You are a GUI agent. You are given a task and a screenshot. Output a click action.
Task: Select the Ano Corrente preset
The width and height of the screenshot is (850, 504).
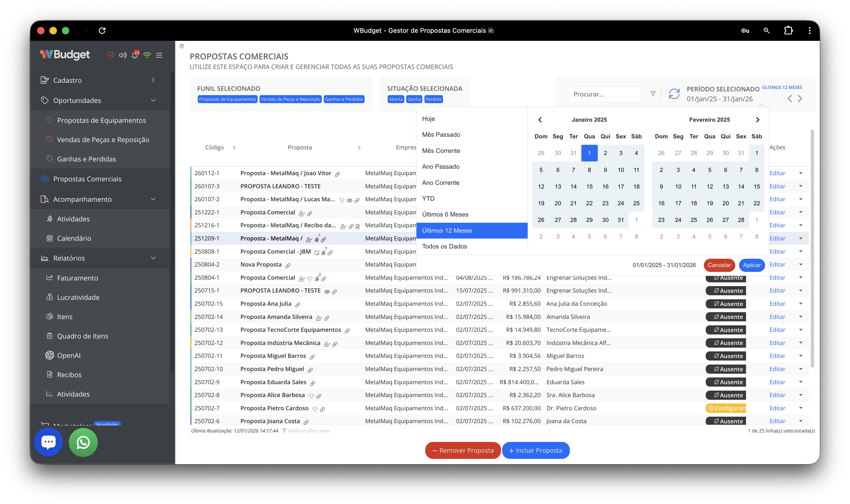[x=441, y=183]
